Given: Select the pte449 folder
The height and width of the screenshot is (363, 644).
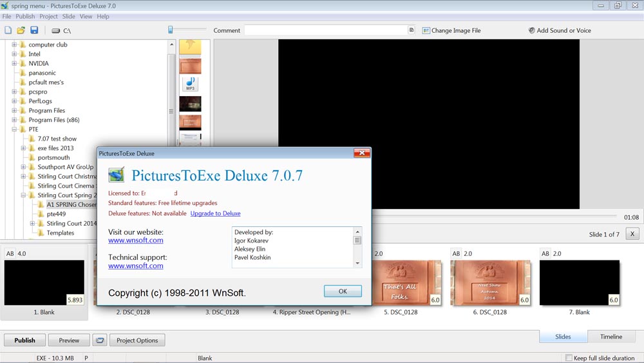Looking at the screenshot, I should [56, 214].
